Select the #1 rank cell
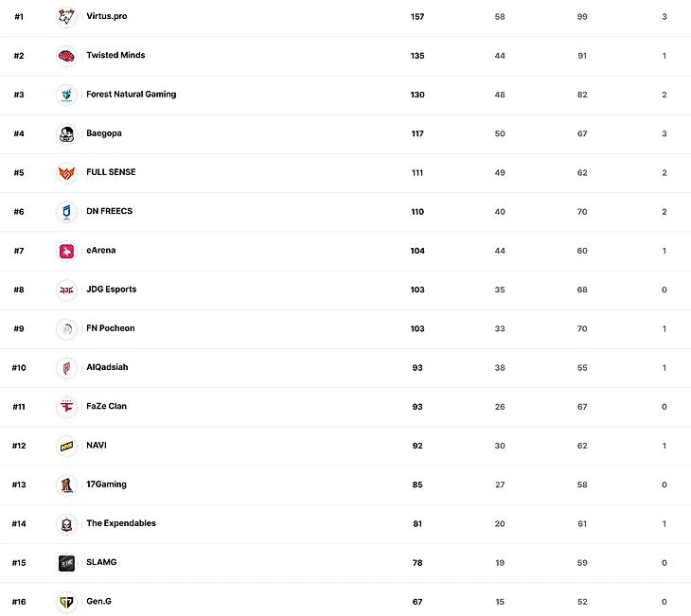The height and width of the screenshot is (616, 691). (19, 17)
